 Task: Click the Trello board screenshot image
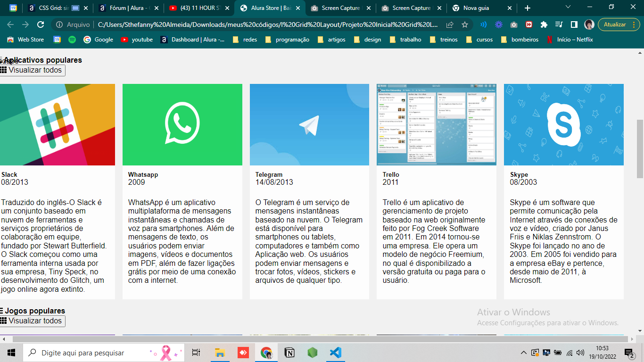[x=437, y=125]
